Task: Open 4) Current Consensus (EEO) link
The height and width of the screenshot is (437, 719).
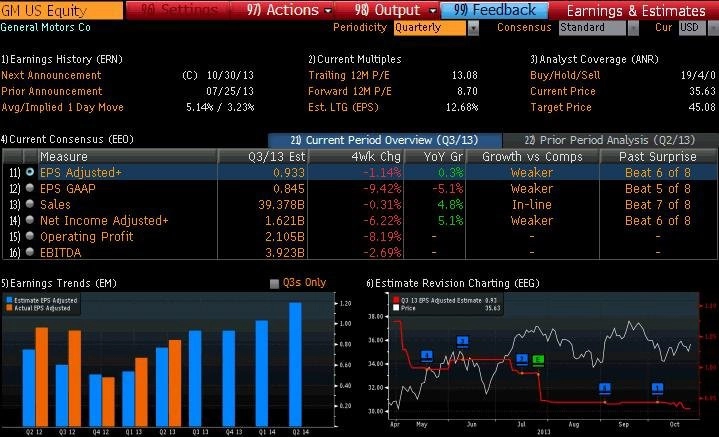Action: pos(67,139)
